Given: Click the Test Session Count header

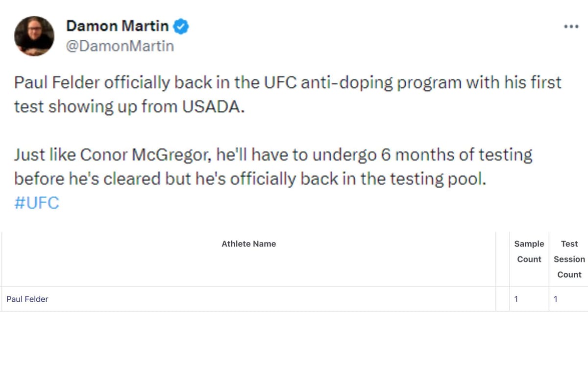Looking at the screenshot, I should point(569,259).
